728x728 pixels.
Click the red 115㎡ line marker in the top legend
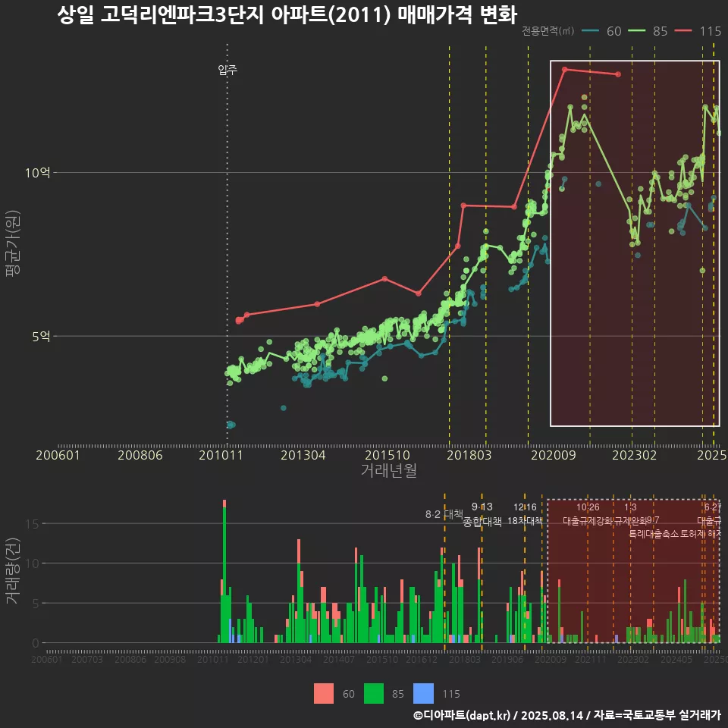tap(683, 31)
